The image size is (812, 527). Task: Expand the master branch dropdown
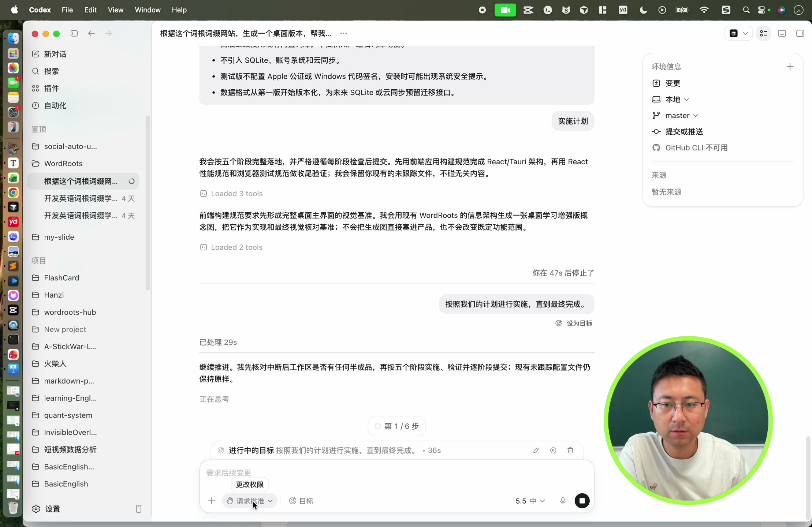click(x=675, y=116)
